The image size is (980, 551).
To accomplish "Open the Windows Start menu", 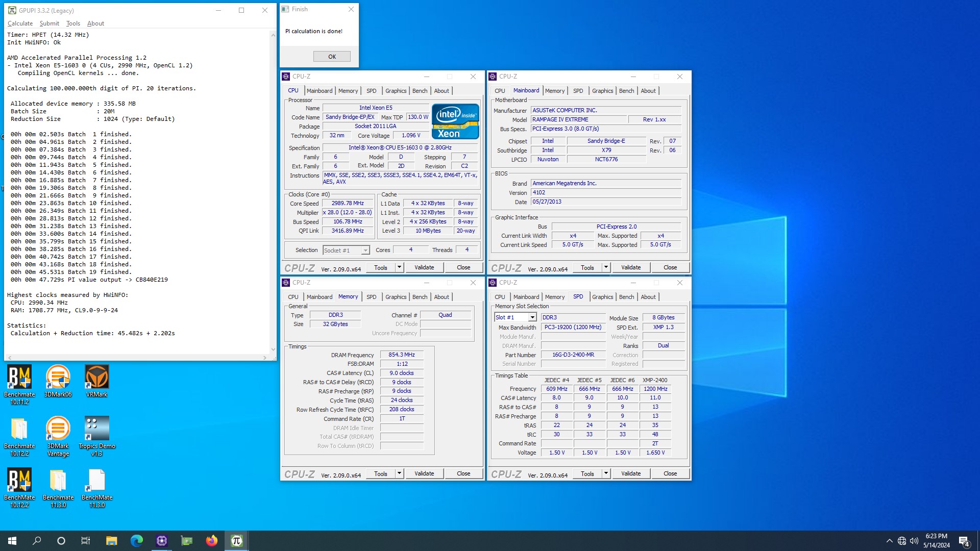I will tap(12, 541).
